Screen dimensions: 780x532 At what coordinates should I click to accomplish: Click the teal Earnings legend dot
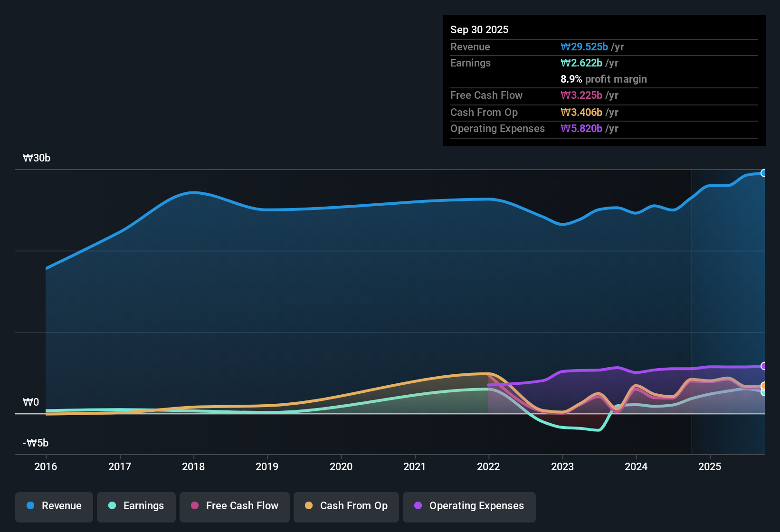coord(112,505)
